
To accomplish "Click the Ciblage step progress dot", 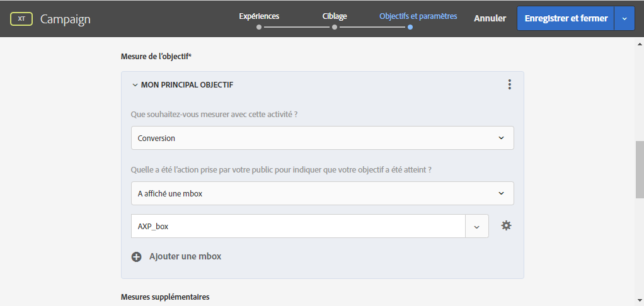I will click(x=335, y=27).
